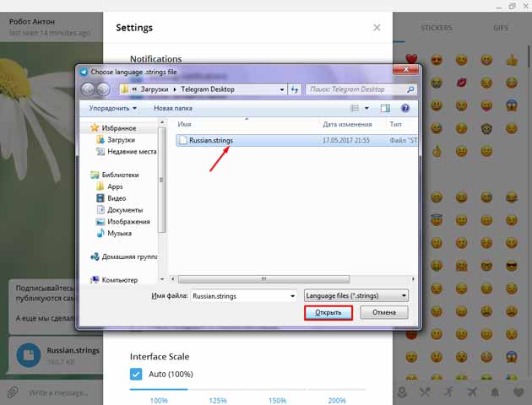Open the Language files (*.strings) filter dropdown

coord(356,296)
